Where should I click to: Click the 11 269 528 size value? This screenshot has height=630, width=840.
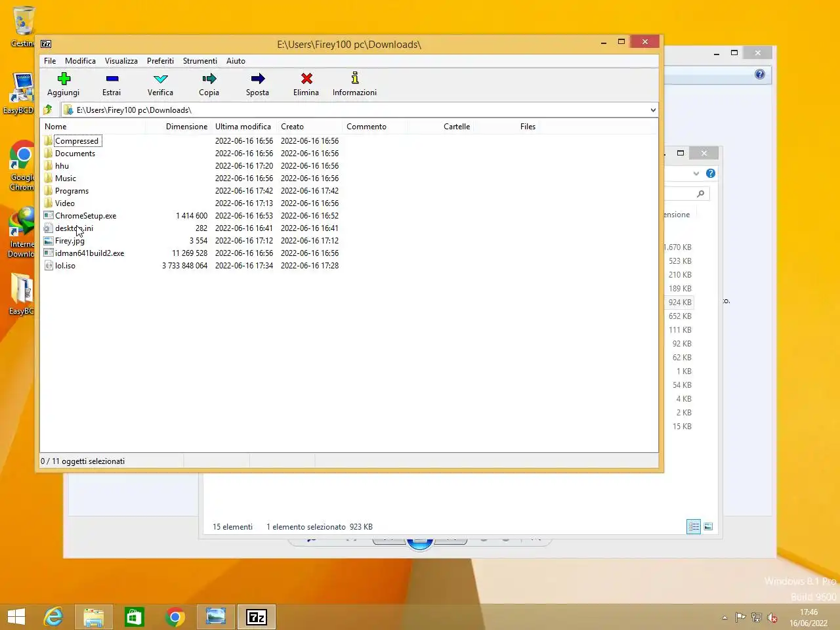click(x=190, y=253)
